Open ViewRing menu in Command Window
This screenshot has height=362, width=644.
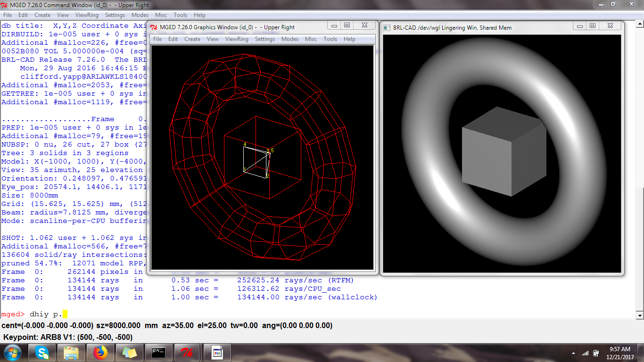tap(87, 15)
